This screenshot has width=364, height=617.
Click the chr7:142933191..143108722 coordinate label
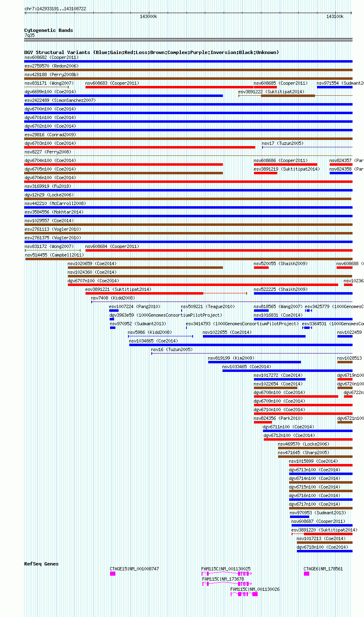point(55,9)
